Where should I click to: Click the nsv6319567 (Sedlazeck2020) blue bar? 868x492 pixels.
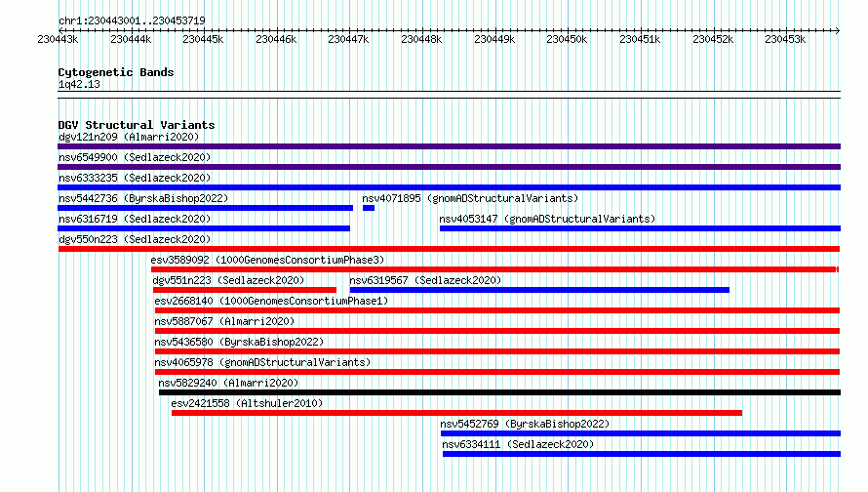(x=539, y=290)
